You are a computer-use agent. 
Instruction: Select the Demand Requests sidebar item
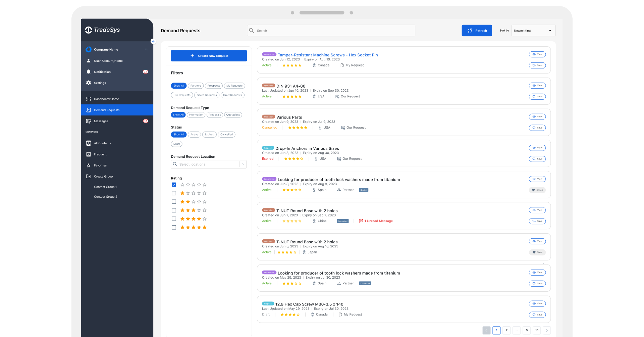(x=107, y=110)
